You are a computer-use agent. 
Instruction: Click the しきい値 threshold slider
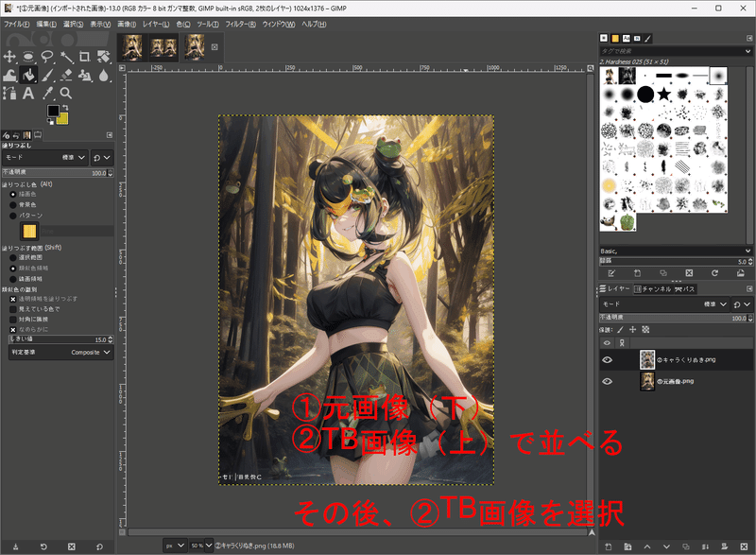pos(61,339)
